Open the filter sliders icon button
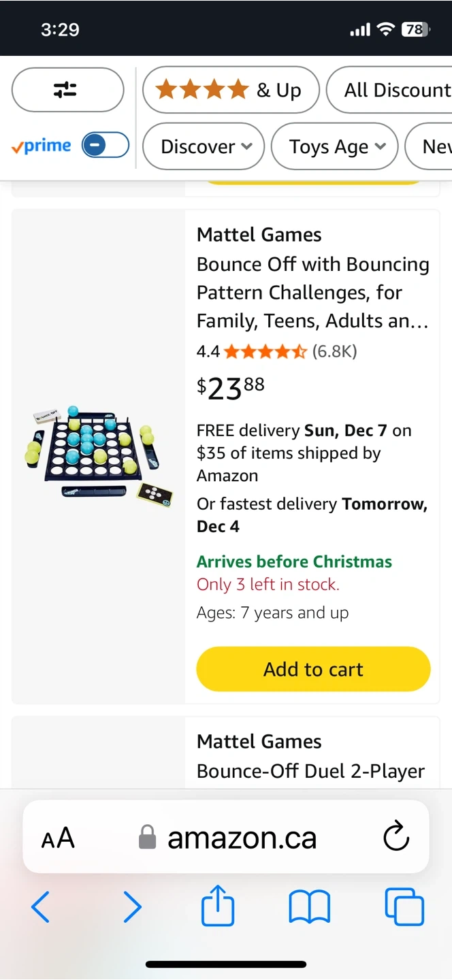Viewport: 452px width, 980px height. tap(67, 90)
